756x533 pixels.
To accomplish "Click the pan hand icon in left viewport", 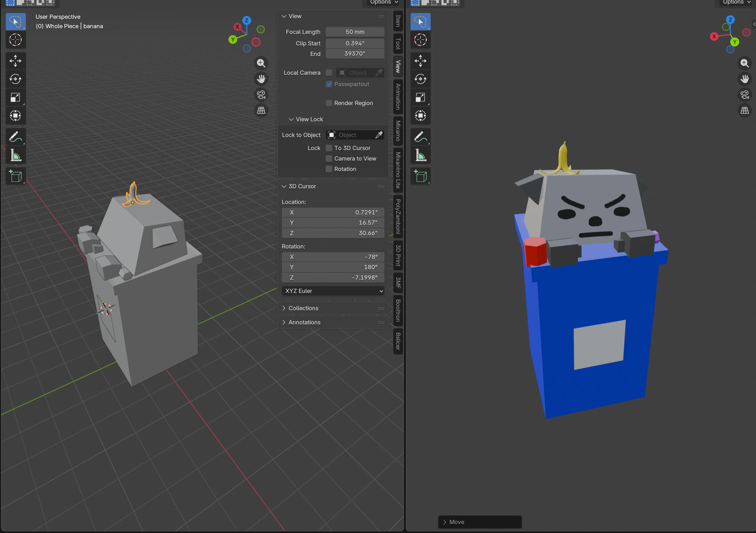I will click(x=261, y=79).
